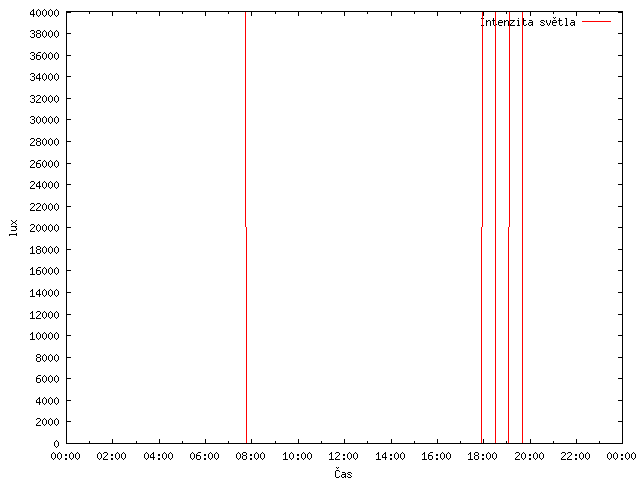This screenshot has height=480, width=640.
Task: Click the red spike just before 20:00
Action: click(522, 228)
